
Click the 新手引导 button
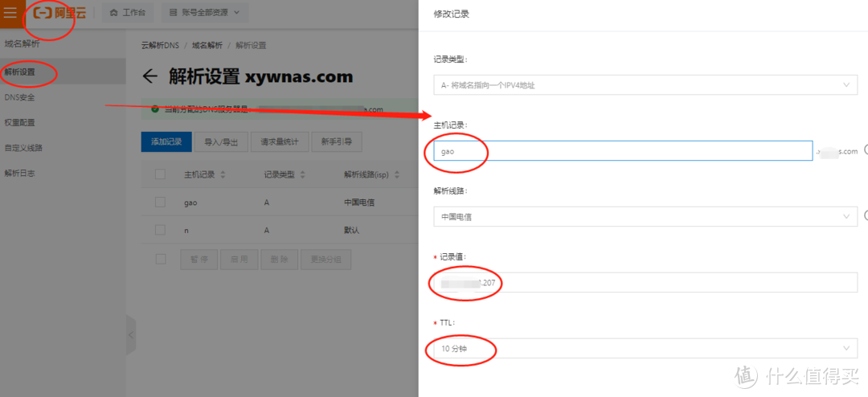click(337, 141)
